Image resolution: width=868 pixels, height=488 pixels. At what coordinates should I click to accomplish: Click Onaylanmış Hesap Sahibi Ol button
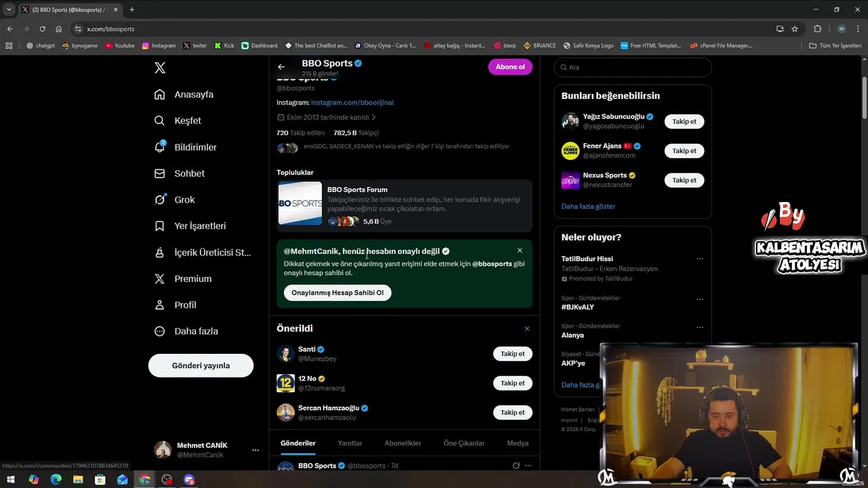(x=338, y=293)
